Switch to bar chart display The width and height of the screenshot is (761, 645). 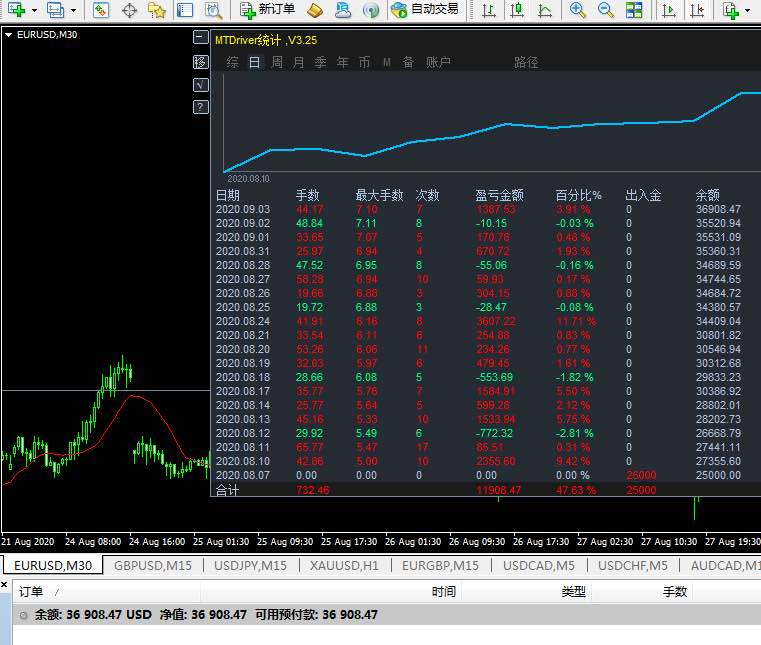click(x=489, y=10)
